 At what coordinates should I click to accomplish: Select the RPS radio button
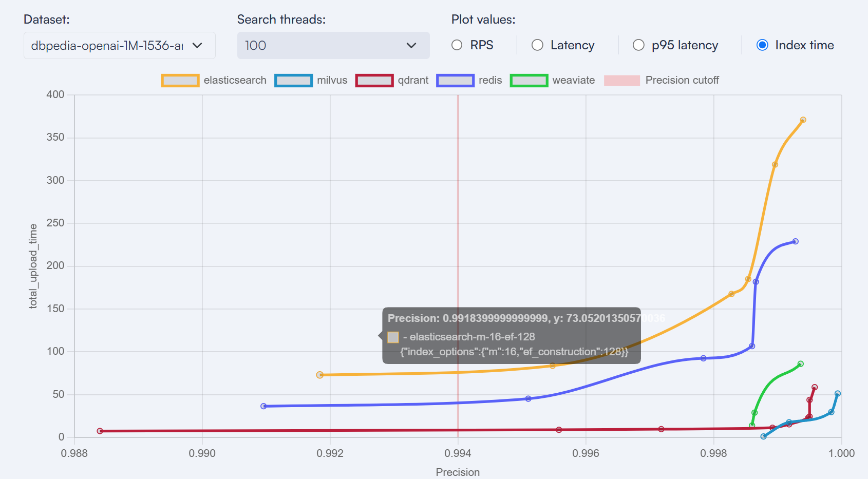point(457,45)
